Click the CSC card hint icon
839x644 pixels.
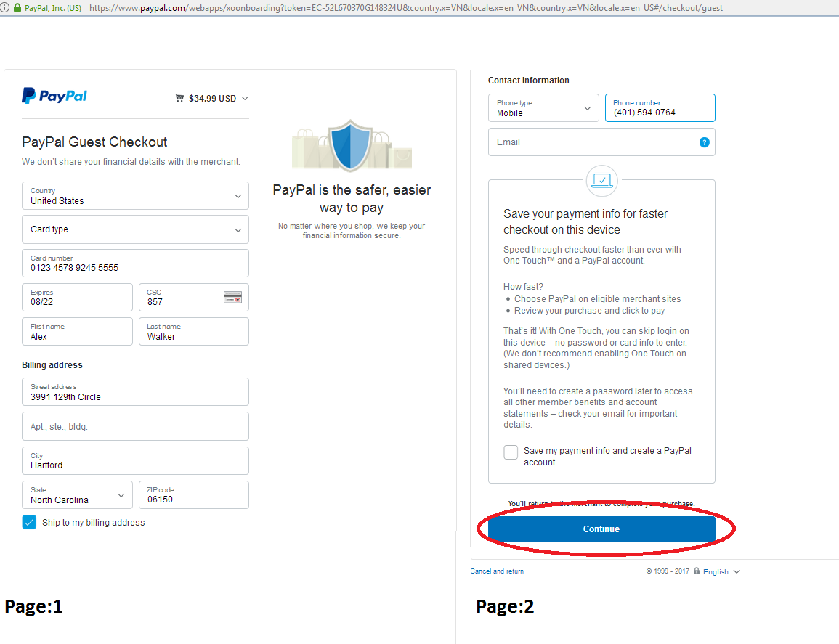232,298
